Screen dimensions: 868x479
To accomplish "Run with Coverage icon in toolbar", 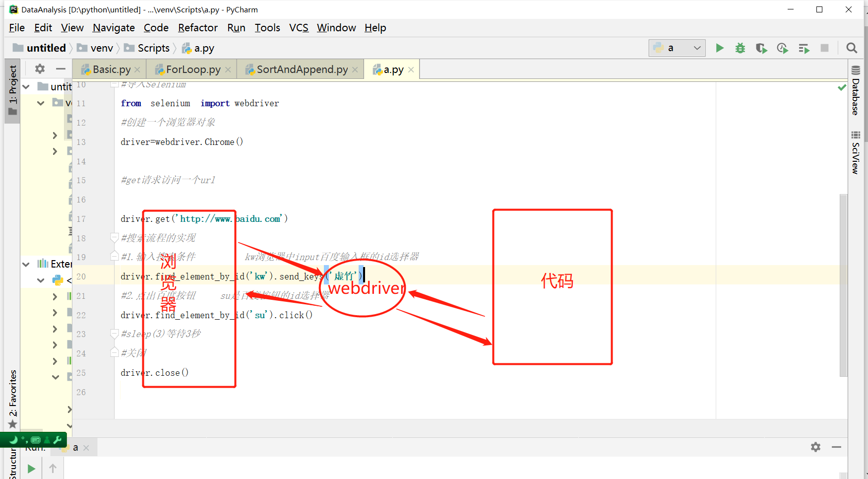I will pyautogui.click(x=761, y=48).
